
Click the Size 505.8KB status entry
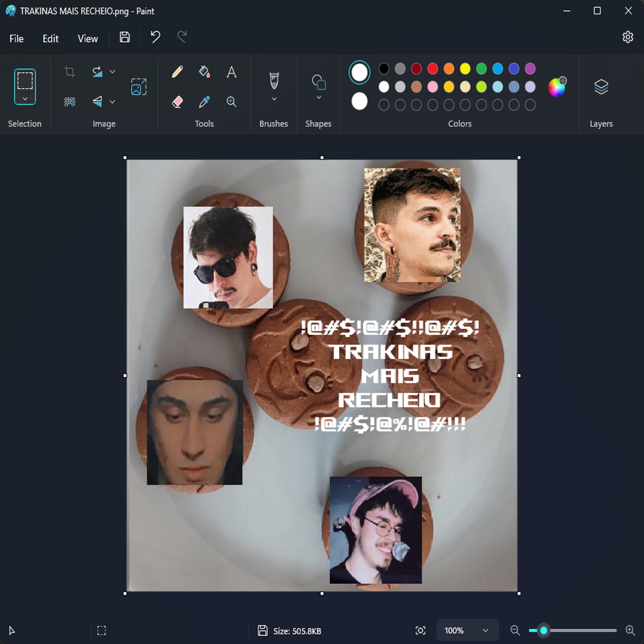[x=289, y=631]
